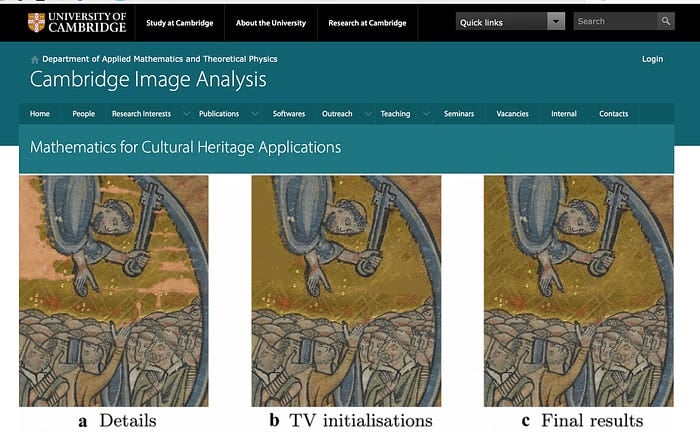Select Publications in navigation bar

click(219, 114)
